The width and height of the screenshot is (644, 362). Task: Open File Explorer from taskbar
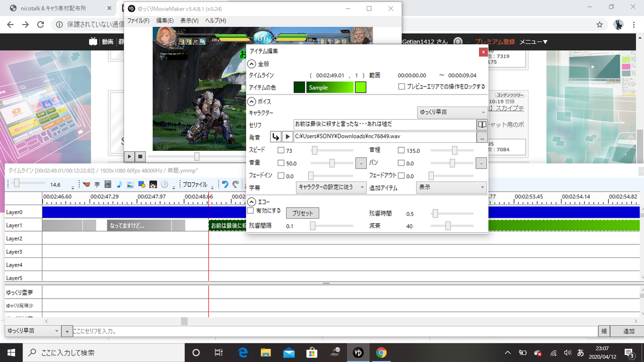coord(265,352)
